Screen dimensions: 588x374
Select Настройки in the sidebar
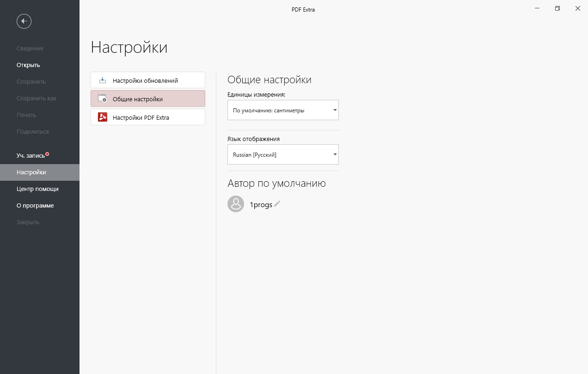coord(40,172)
